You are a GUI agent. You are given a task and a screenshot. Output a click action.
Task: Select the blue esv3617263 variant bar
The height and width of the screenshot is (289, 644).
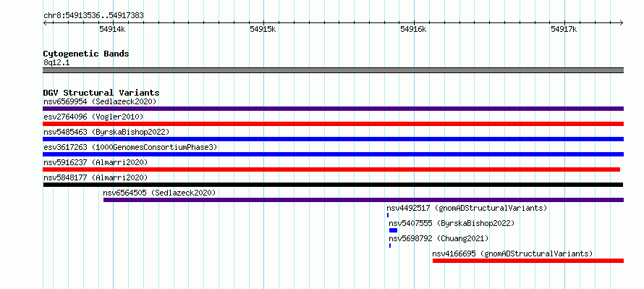pos(333,154)
